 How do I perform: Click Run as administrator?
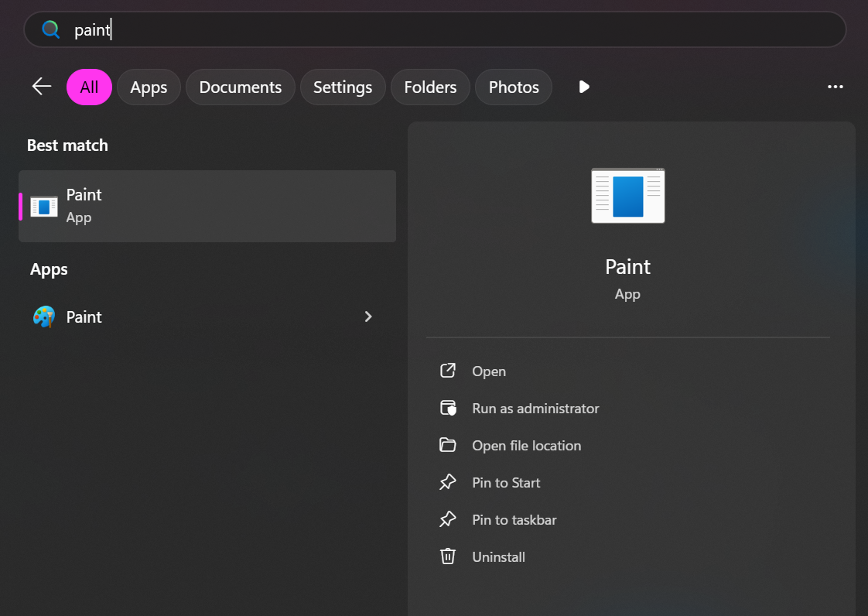click(535, 408)
